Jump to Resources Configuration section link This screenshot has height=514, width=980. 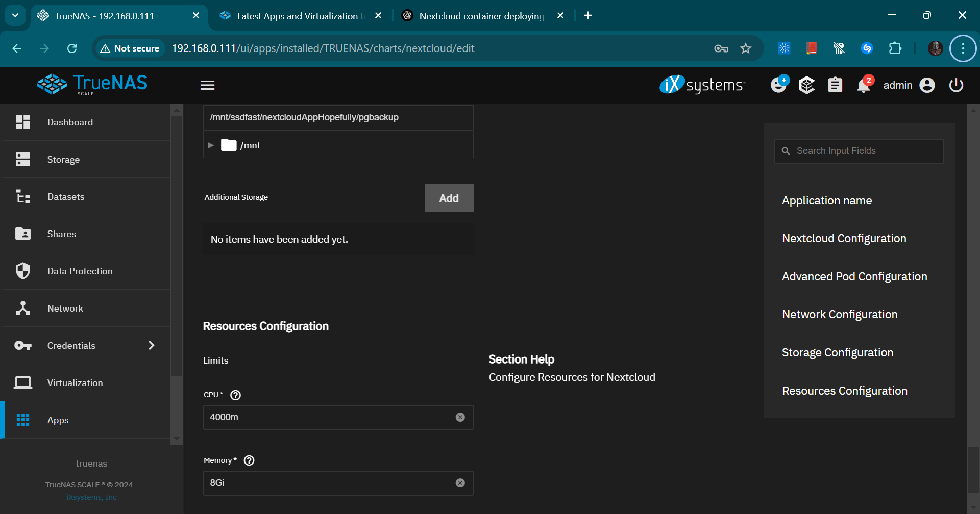pyautogui.click(x=845, y=391)
